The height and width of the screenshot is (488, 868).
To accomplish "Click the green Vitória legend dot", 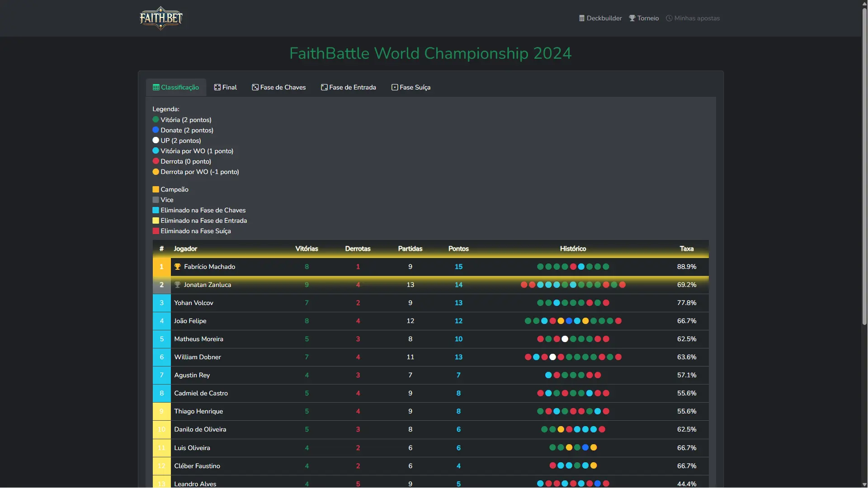I will point(156,120).
